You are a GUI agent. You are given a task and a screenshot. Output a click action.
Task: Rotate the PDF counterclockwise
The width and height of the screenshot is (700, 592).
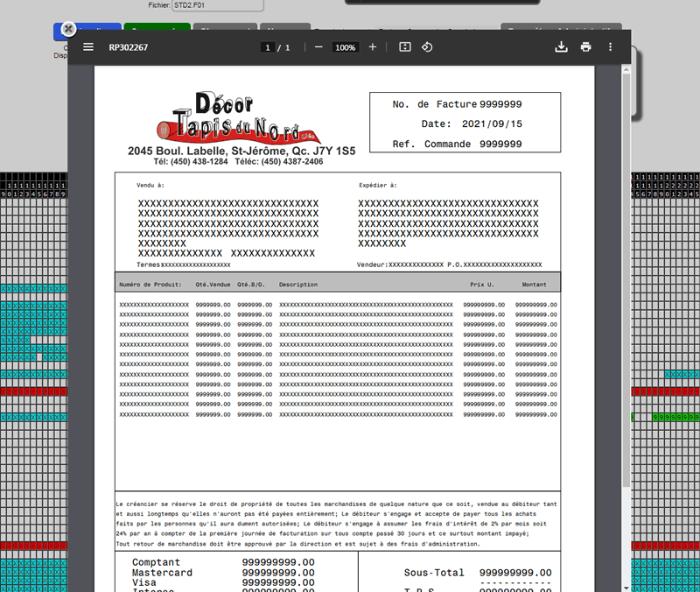[x=427, y=47]
